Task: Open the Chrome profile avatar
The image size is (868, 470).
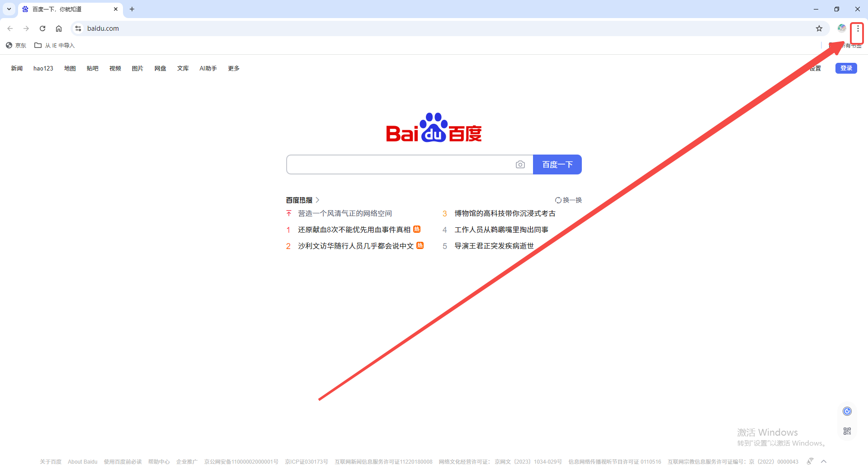Action: tap(841, 28)
